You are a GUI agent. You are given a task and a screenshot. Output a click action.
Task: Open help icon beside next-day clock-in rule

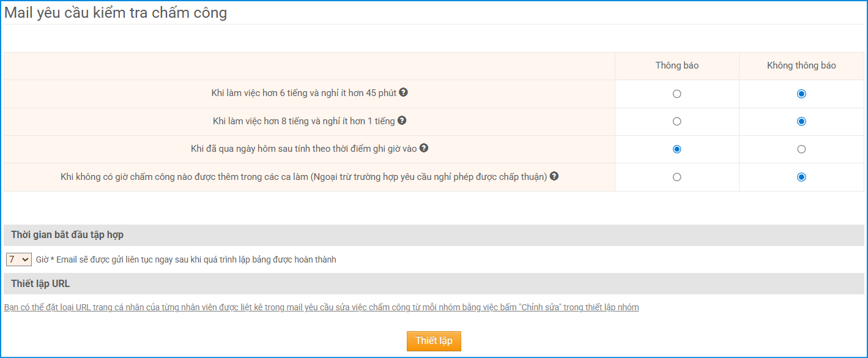[x=423, y=148]
